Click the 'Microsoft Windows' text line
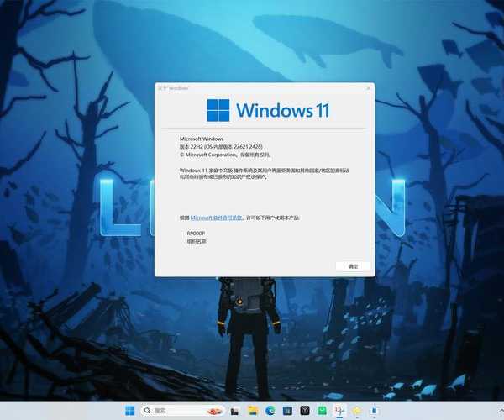Image resolution: width=504 pixels, height=420 pixels. coord(202,139)
